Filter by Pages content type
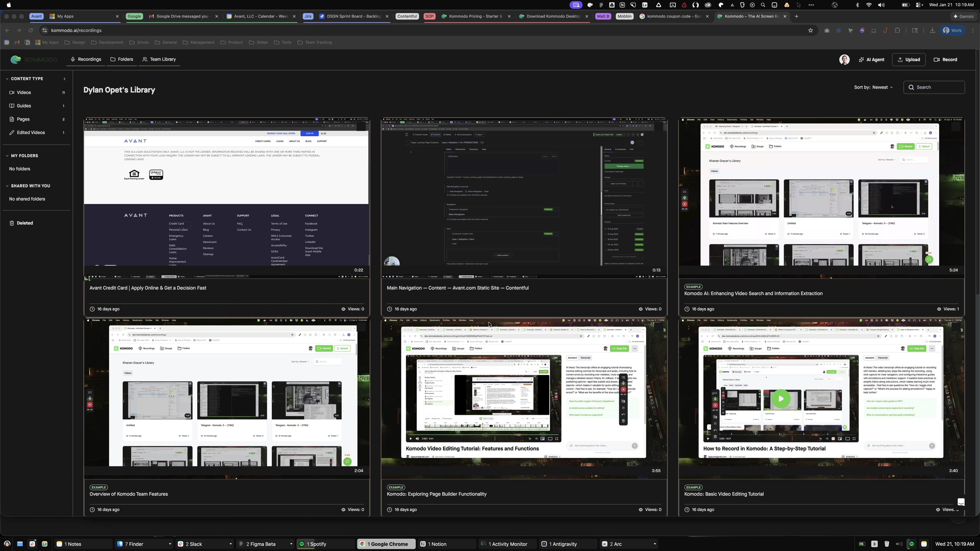This screenshot has height=551, width=980. pos(36,119)
